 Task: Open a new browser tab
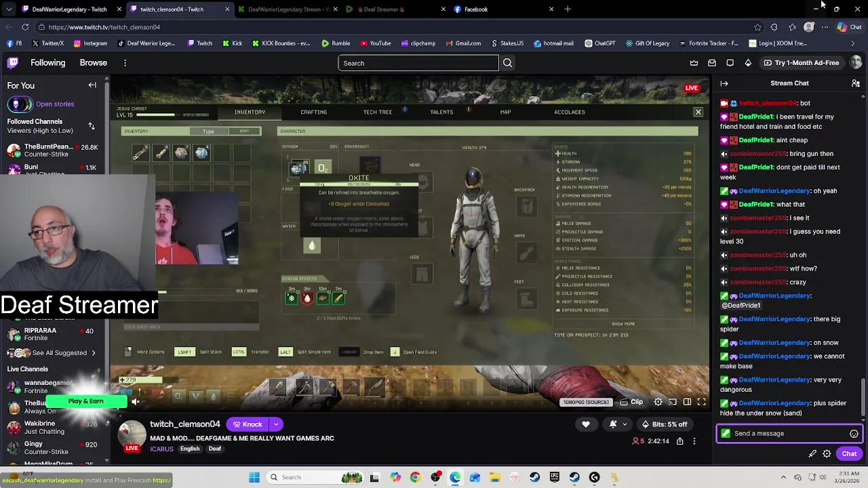pyautogui.click(x=568, y=9)
